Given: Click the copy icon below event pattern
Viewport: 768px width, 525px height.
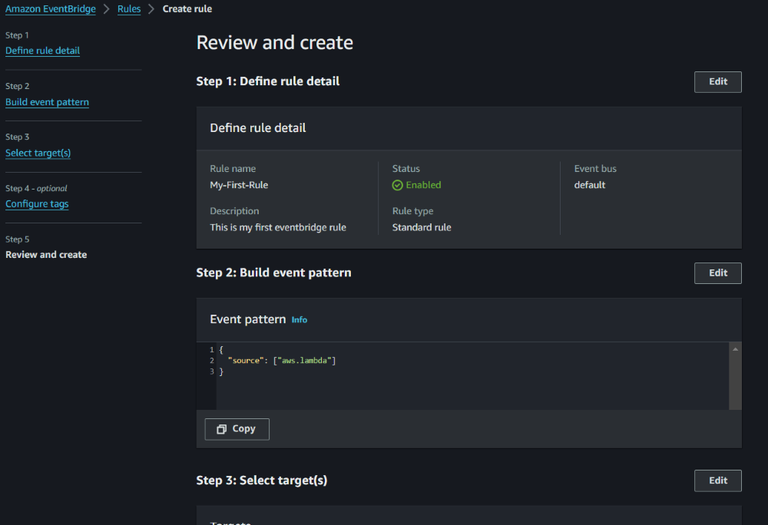Looking at the screenshot, I should (222, 429).
